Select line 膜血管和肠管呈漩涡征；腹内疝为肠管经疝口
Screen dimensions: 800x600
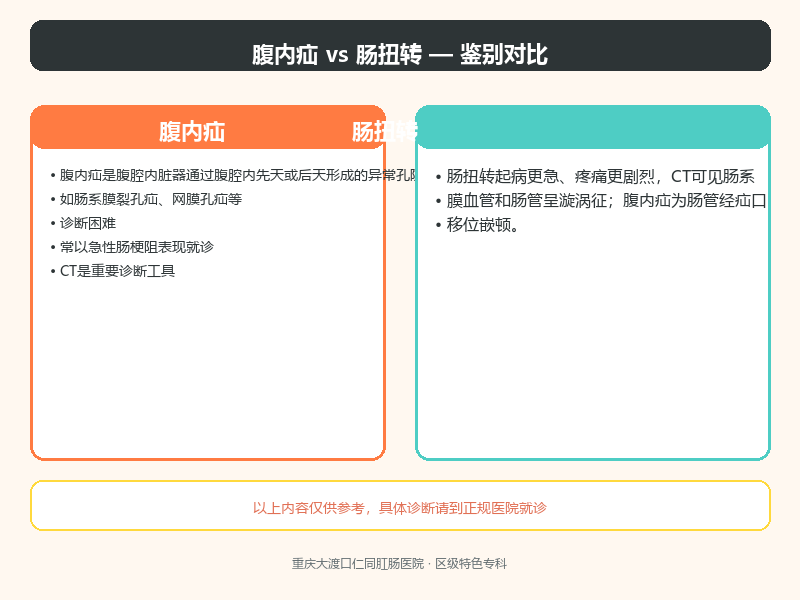[x=601, y=201]
